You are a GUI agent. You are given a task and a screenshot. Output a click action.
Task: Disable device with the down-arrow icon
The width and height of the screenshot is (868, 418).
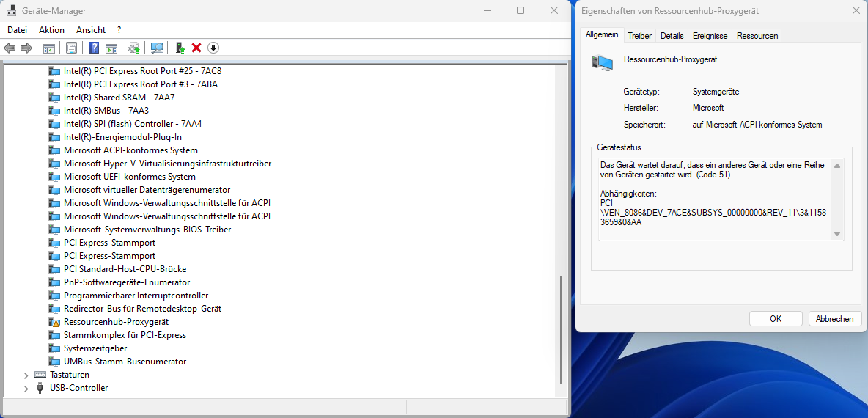point(213,48)
